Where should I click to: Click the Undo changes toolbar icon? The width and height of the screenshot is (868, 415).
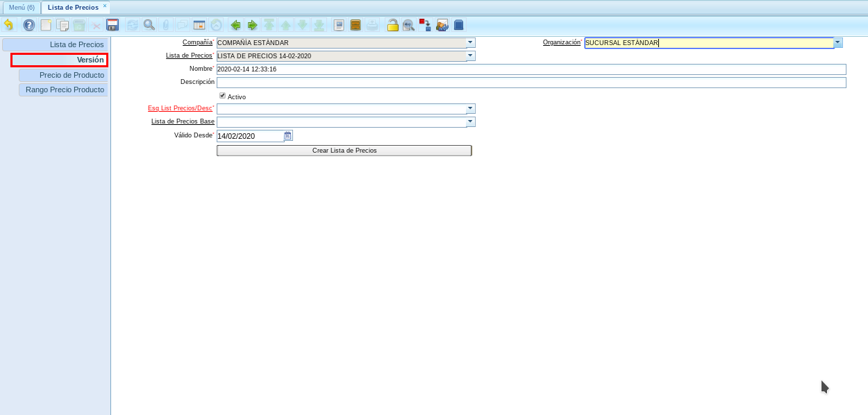click(8, 25)
